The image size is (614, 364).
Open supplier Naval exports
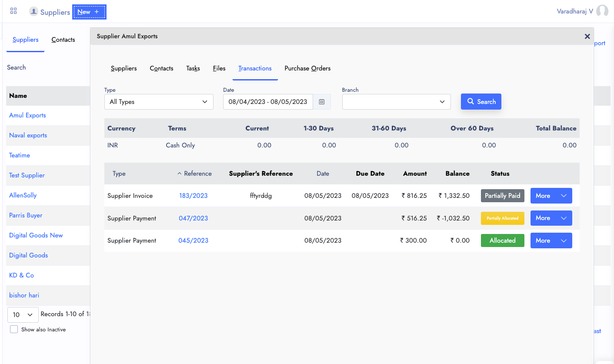(28, 135)
